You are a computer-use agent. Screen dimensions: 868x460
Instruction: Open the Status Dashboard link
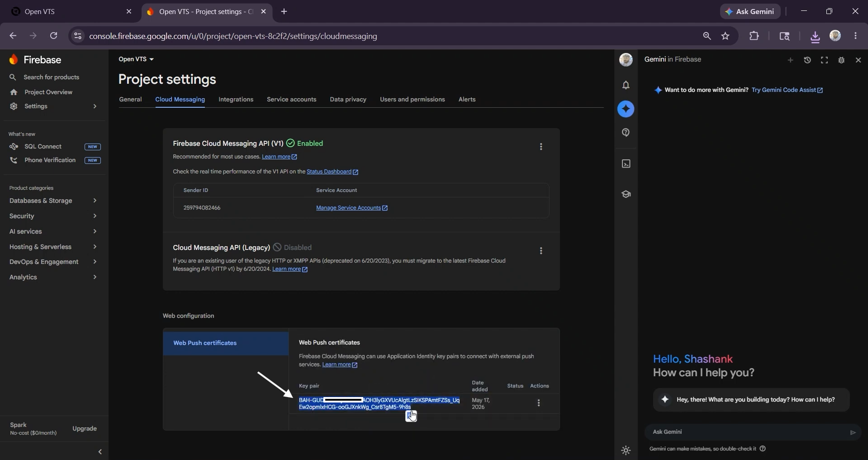tap(332, 172)
